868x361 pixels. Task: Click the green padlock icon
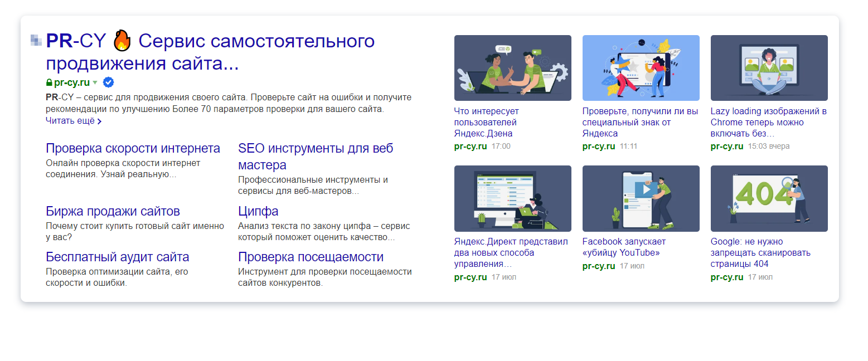coord(49,83)
